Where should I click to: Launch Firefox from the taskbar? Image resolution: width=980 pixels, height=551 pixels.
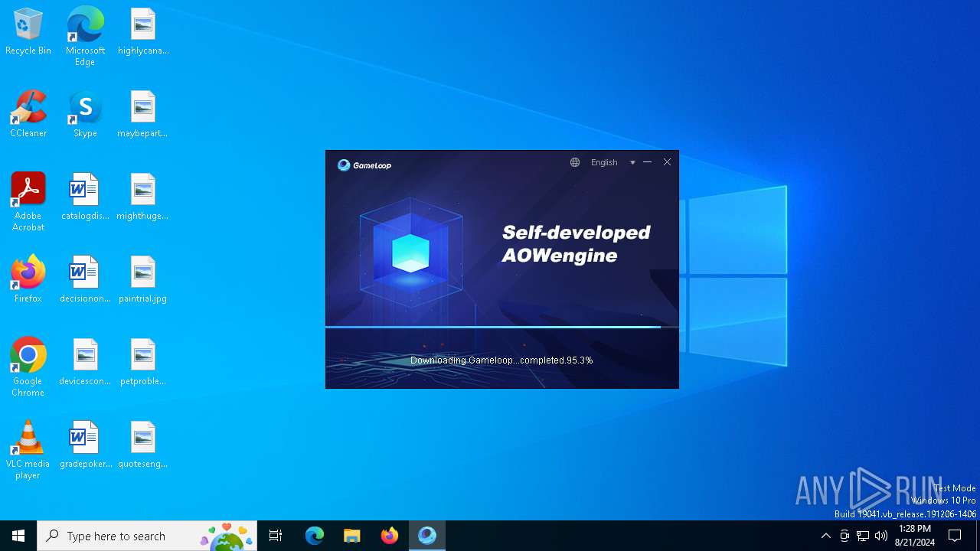[390, 536]
